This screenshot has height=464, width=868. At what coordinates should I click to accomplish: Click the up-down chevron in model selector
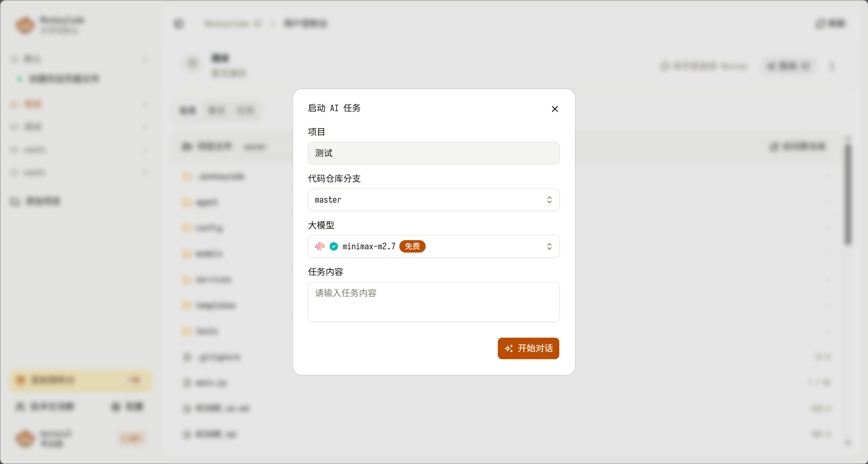pyautogui.click(x=549, y=246)
